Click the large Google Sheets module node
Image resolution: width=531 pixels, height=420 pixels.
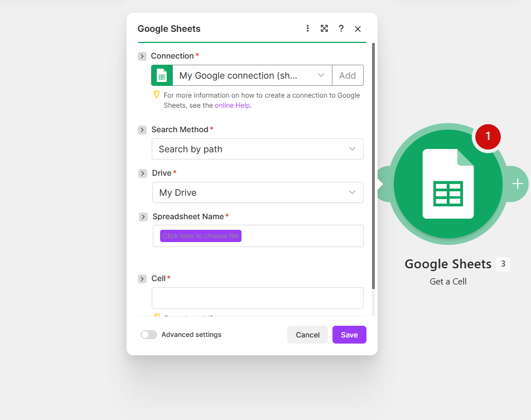pyautogui.click(x=448, y=184)
